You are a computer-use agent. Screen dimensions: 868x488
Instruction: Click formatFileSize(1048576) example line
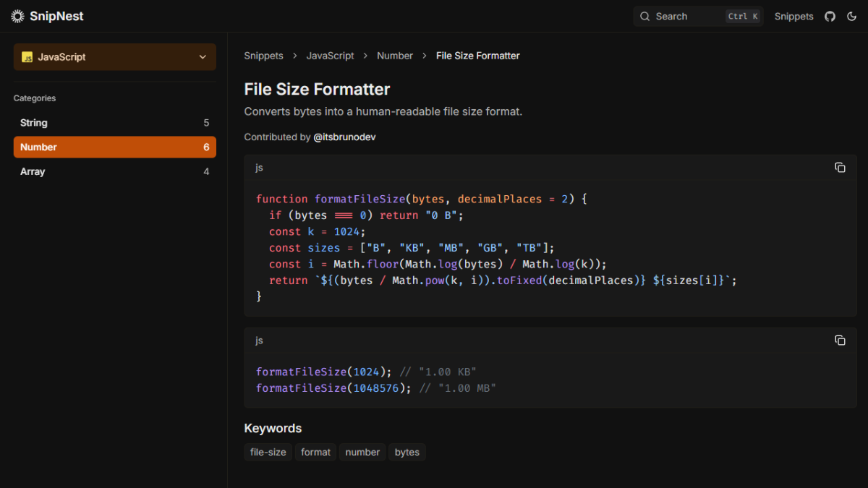(x=376, y=388)
